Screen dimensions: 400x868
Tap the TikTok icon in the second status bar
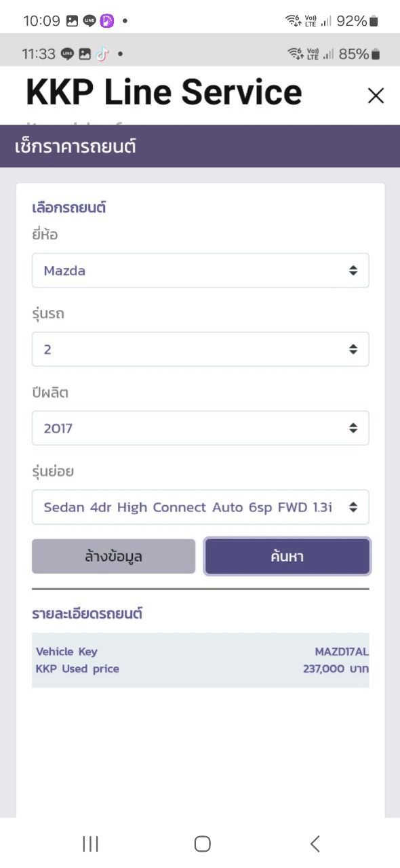[102, 54]
